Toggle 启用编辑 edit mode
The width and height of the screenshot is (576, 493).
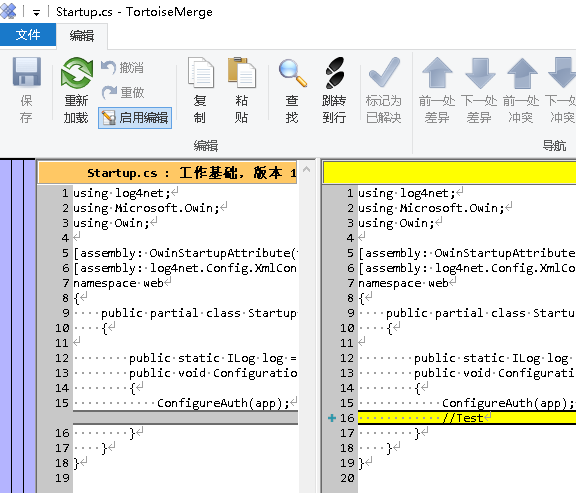[135, 118]
